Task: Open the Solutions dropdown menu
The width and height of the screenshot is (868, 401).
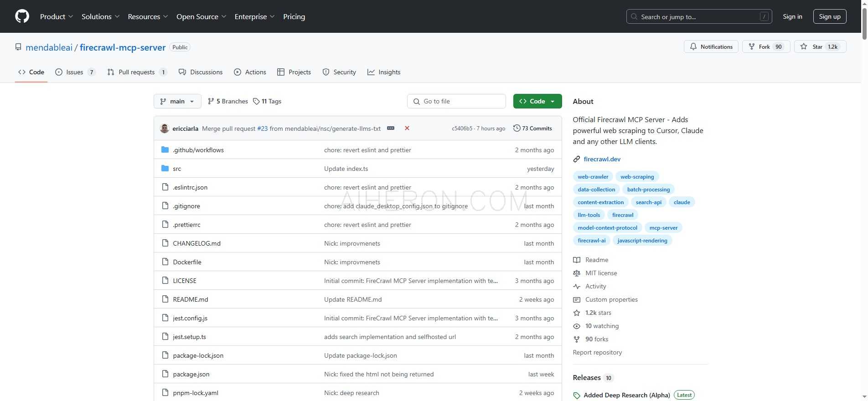Action: coord(100,16)
